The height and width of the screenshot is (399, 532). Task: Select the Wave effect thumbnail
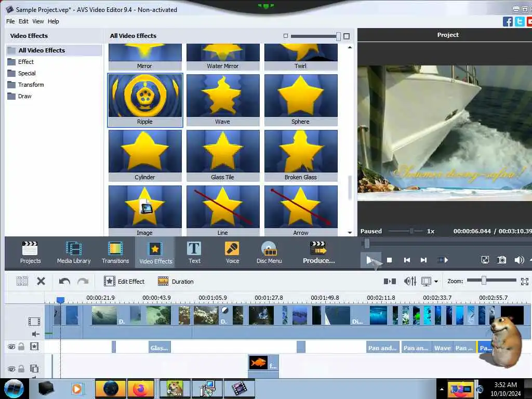(223, 100)
